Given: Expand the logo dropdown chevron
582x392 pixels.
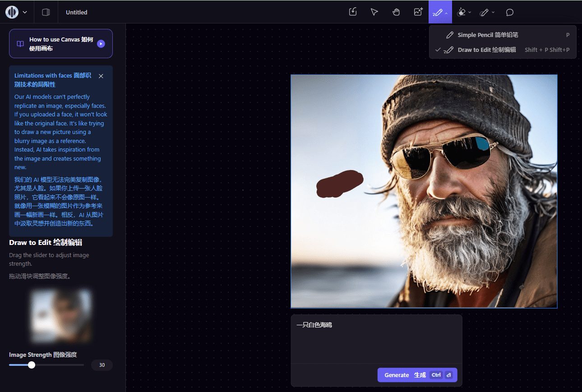Looking at the screenshot, I should pos(25,12).
